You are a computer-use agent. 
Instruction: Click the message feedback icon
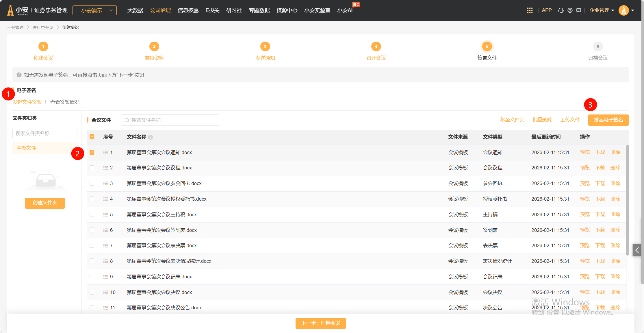coord(579,10)
